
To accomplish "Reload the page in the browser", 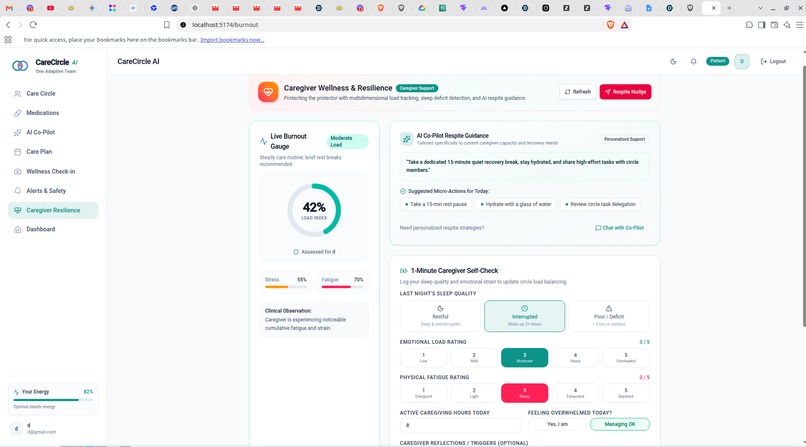I will coord(33,25).
